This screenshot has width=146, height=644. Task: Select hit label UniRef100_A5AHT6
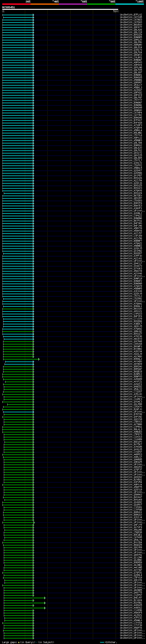point(131,231)
